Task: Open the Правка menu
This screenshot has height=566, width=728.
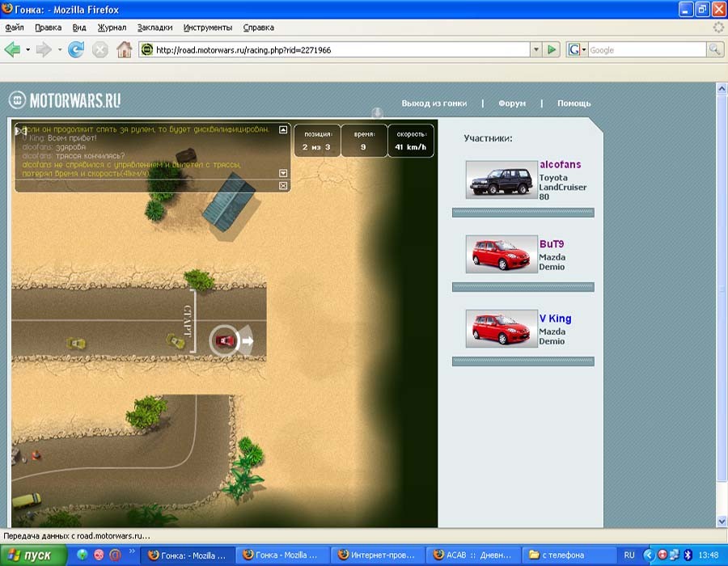Action: tap(49, 27)
